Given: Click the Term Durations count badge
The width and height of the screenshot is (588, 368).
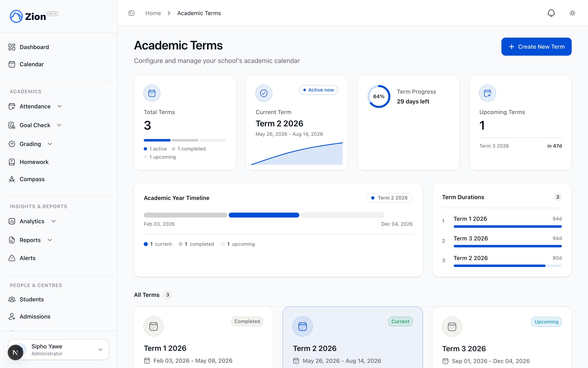Looking at the screenshot, I should coord(558,197).
